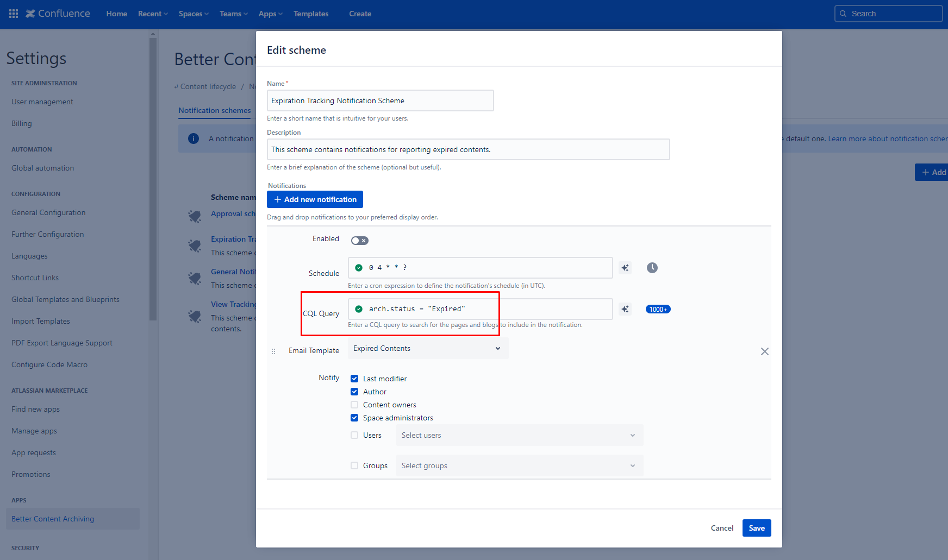Screen dimensions: 948x560
Task: Check the Content owners checkbox
Action: pyautogui.click(x=354, y=404)
